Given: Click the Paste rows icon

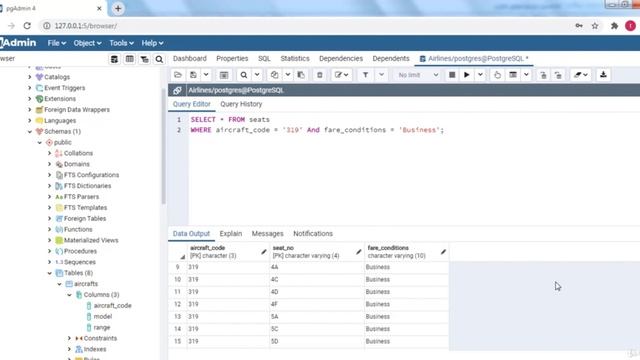Looking at the screenshot, I should [301, 75].
